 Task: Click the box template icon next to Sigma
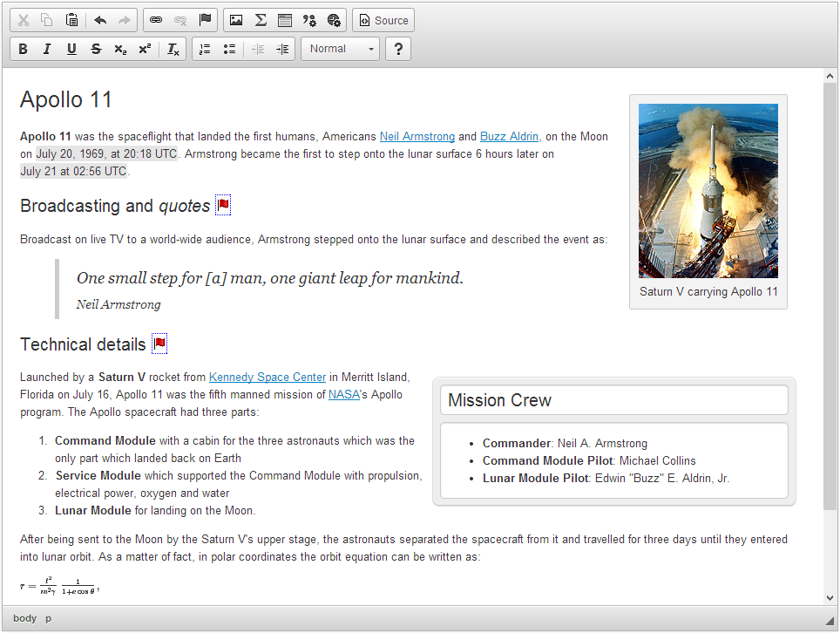coord(285,20)
